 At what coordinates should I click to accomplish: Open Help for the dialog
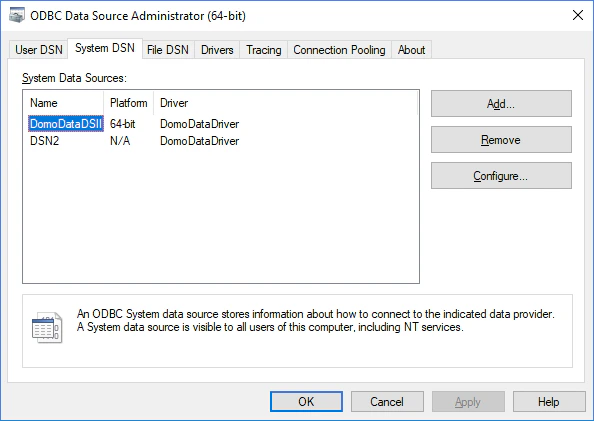tap(549, 402)
